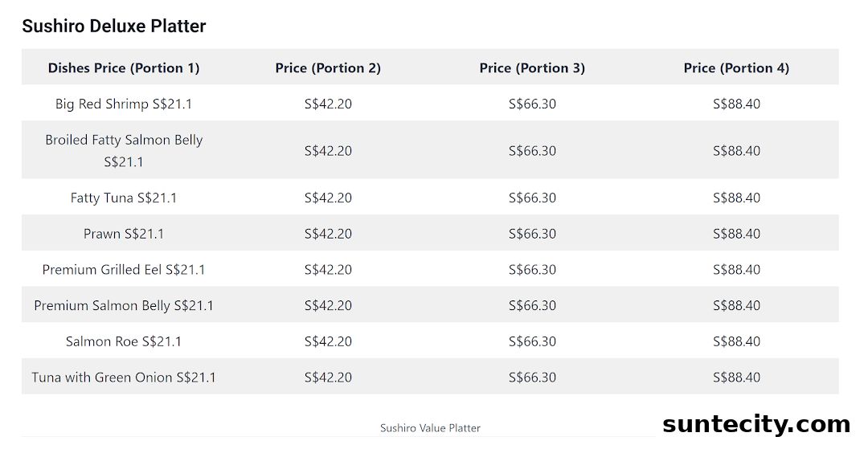
Task: Open the suntecity.com watermark link
Action: [756, 425]
